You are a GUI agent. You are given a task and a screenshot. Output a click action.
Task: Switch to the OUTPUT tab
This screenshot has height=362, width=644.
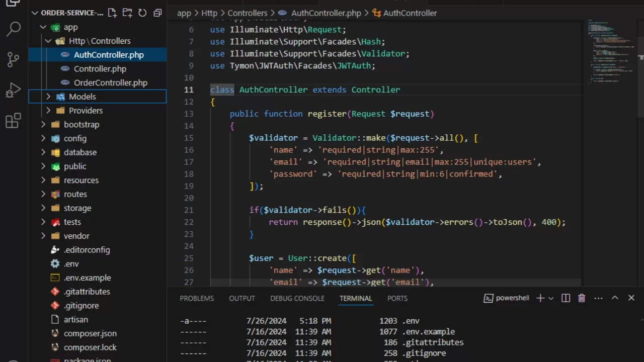[242, 298]
